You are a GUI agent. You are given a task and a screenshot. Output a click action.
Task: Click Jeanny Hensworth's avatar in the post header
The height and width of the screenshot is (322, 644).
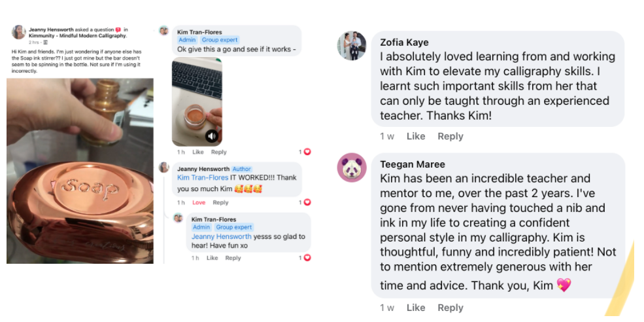[18, 32]
